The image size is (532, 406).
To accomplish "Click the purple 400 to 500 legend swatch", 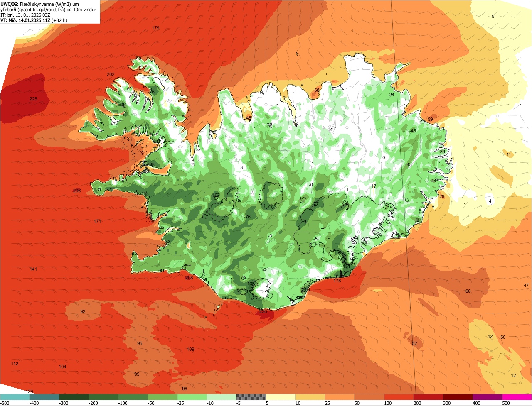I will (x=488, y=397).
